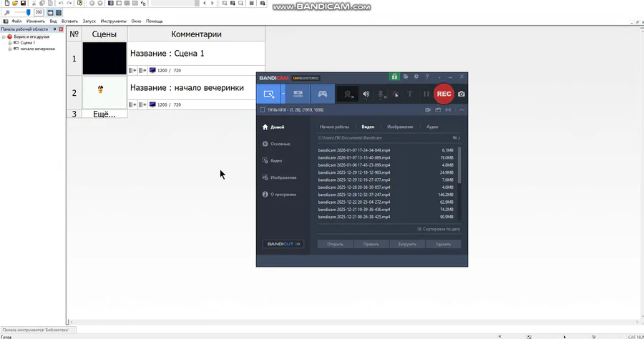Click the Cut scissors icon
This screenshot has height=339, width=644.
[x=34, y=3]
